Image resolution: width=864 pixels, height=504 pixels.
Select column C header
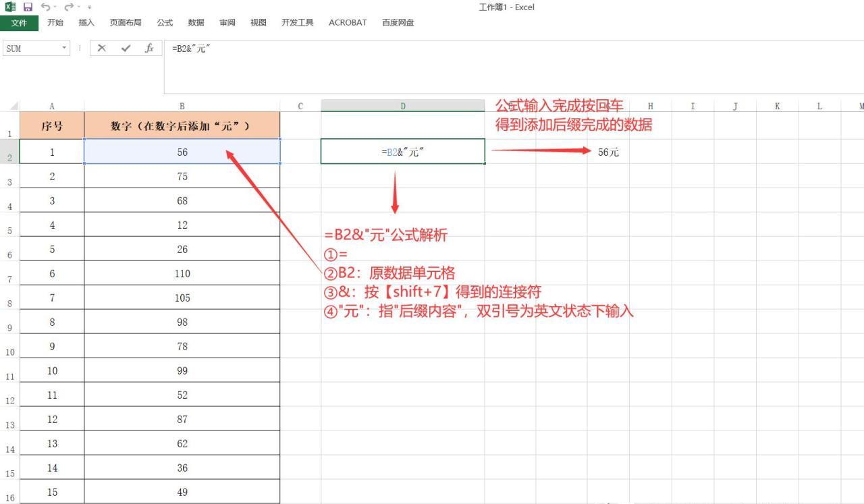click(x=300, y=106)
